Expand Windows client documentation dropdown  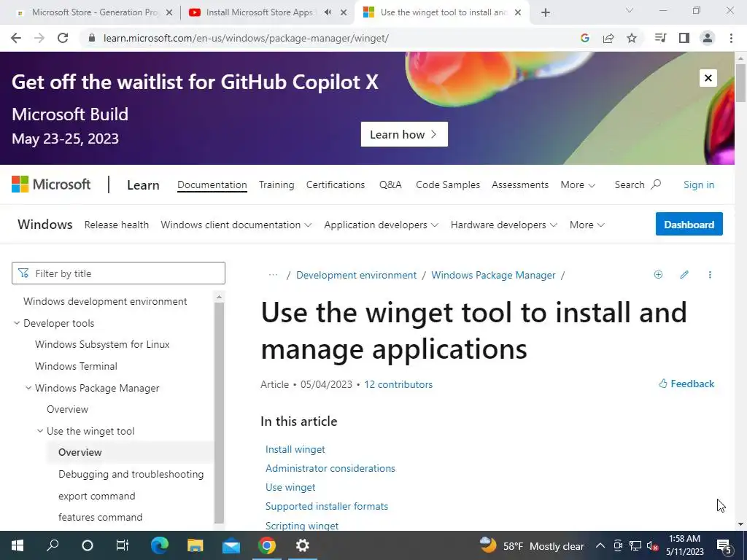(x=236, y=225)
